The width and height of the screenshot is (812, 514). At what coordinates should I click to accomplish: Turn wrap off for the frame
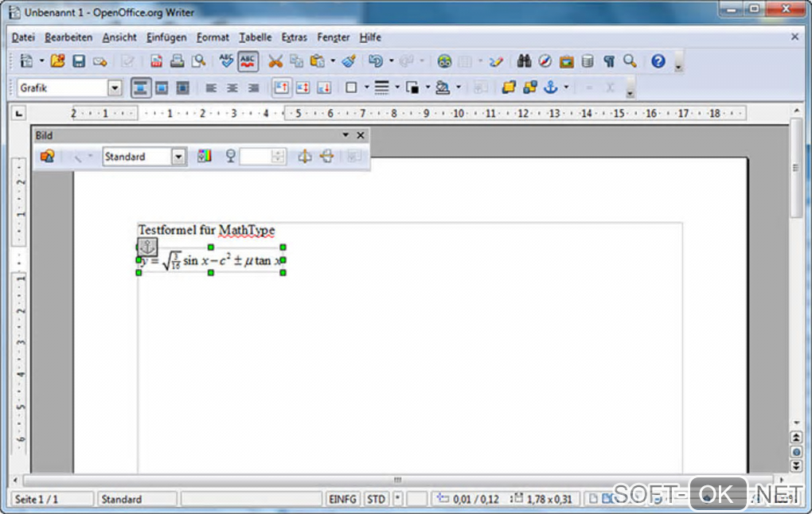[140, 88]
